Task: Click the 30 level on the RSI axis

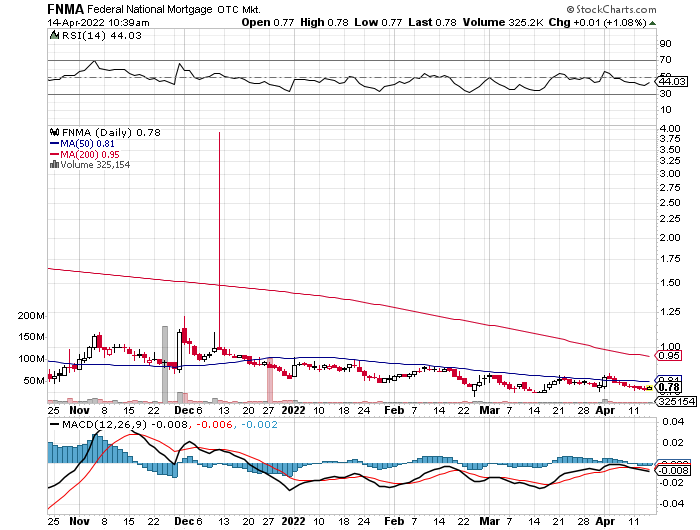Action: [x=665, y=94]
